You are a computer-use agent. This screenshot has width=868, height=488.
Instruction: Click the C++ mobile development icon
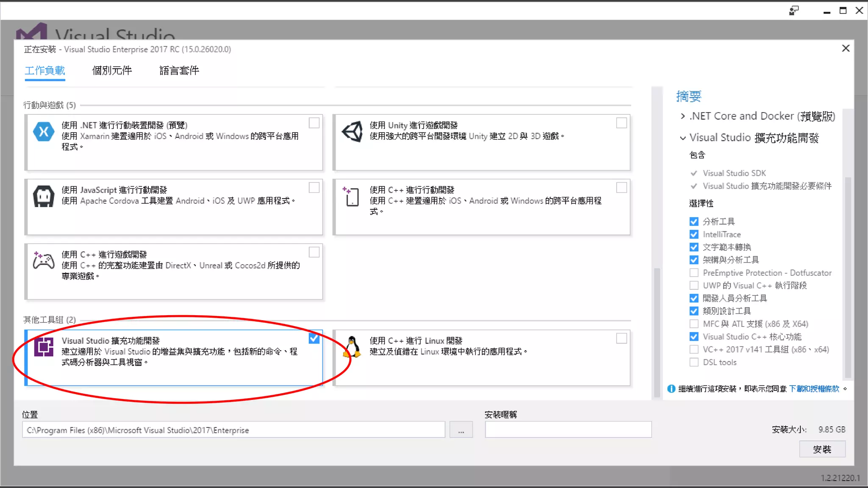coord(351,197)
